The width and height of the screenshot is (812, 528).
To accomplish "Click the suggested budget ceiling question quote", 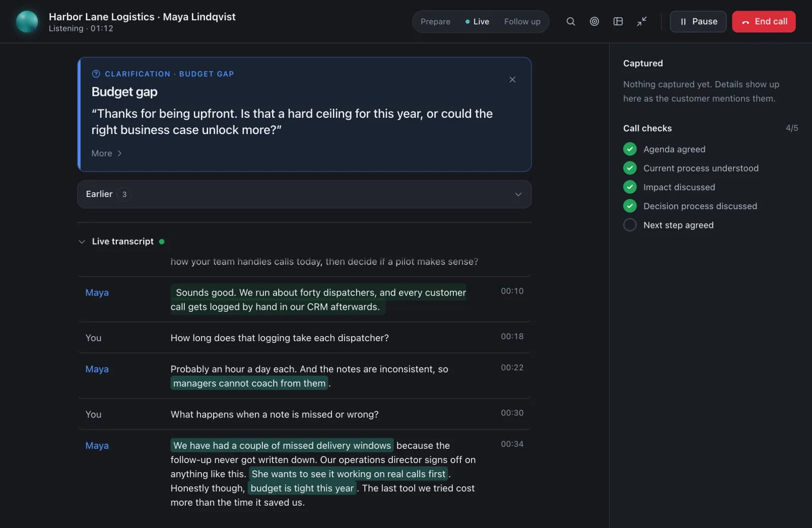I will (292, 122).
